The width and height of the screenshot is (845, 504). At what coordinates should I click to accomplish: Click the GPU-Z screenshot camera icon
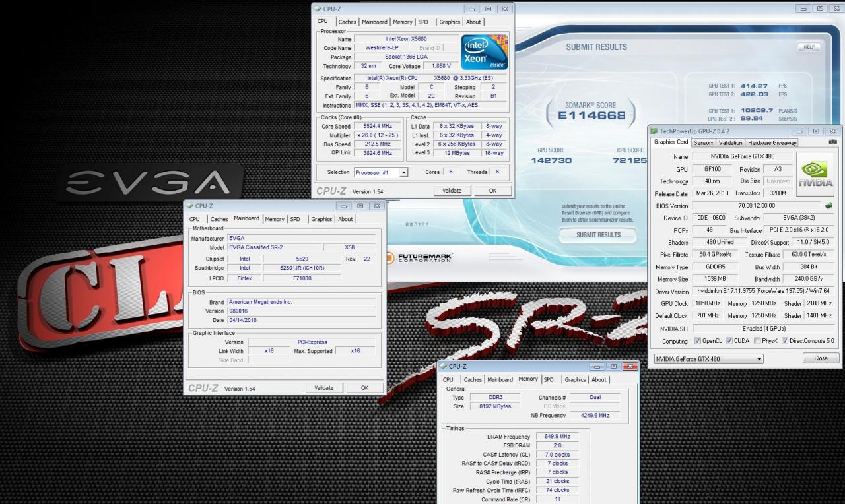click(832, 142)
